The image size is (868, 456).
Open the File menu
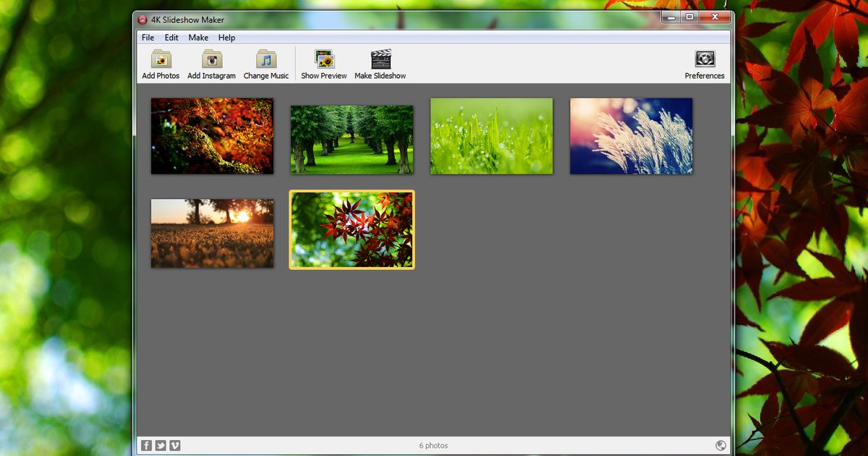coord(148,38)
